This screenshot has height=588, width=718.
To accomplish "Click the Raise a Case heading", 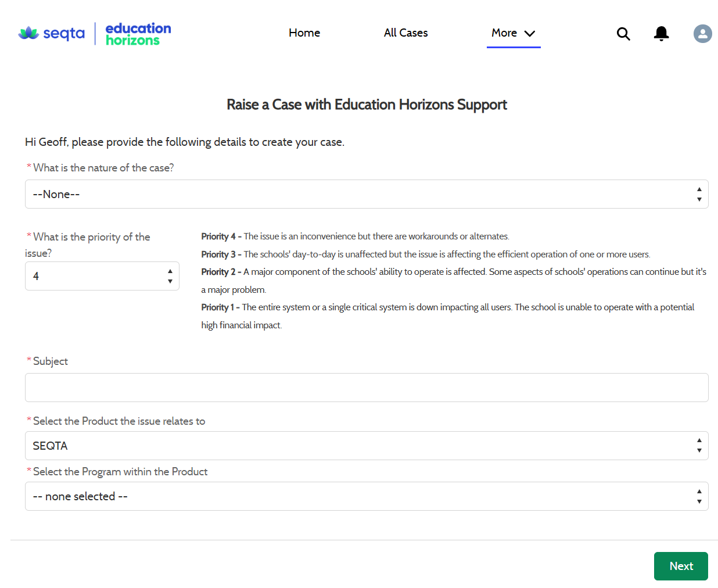I will click(x=367, y=105).
